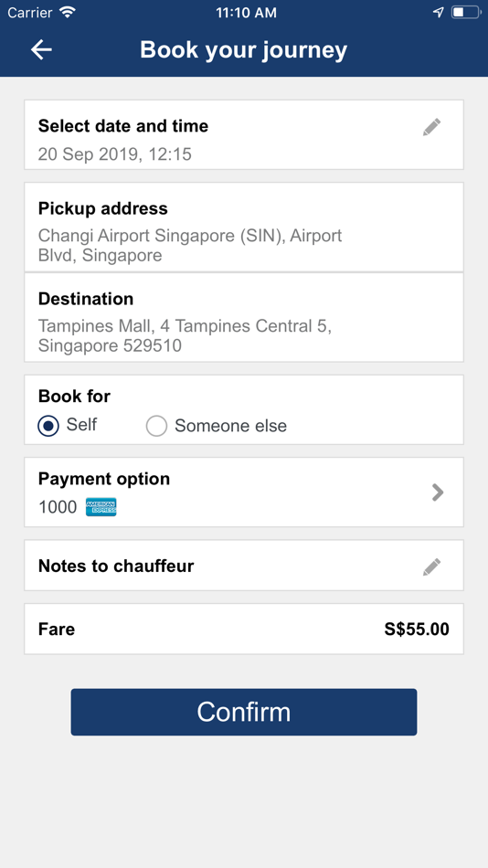Edit the Destination address field

(244, 317)
